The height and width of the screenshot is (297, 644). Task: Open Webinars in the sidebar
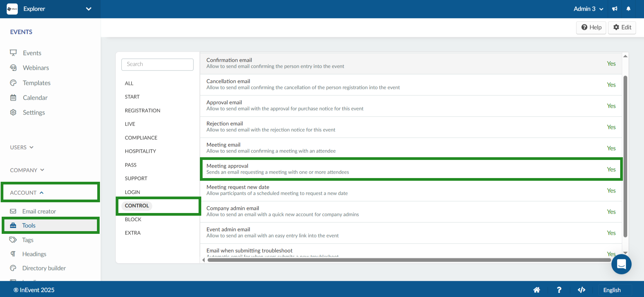point(36,68)
